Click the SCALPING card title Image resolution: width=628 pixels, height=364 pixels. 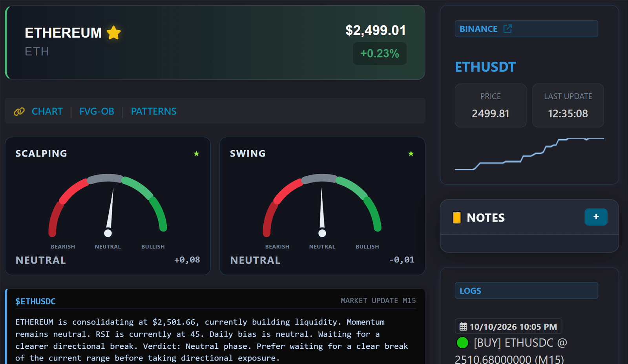pos(41,153)
